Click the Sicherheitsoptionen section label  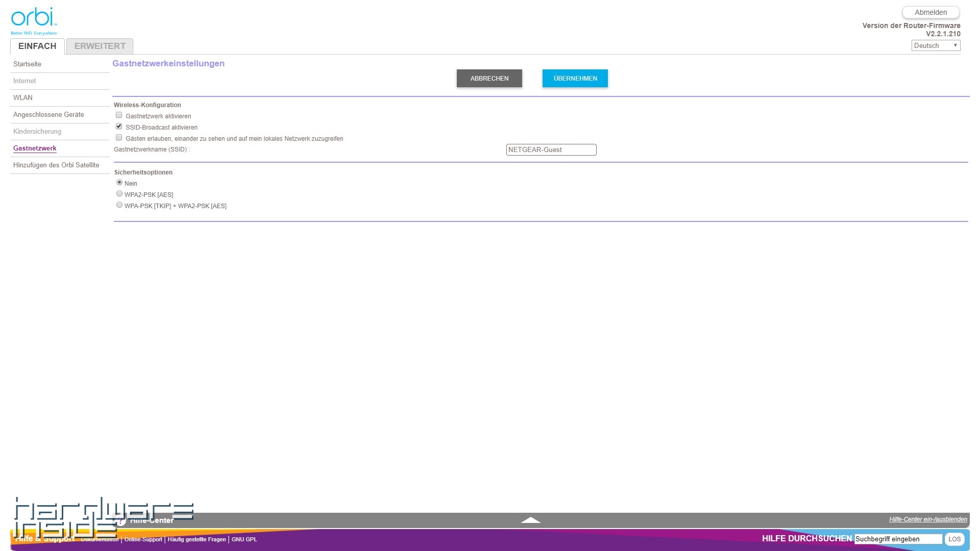143,172
